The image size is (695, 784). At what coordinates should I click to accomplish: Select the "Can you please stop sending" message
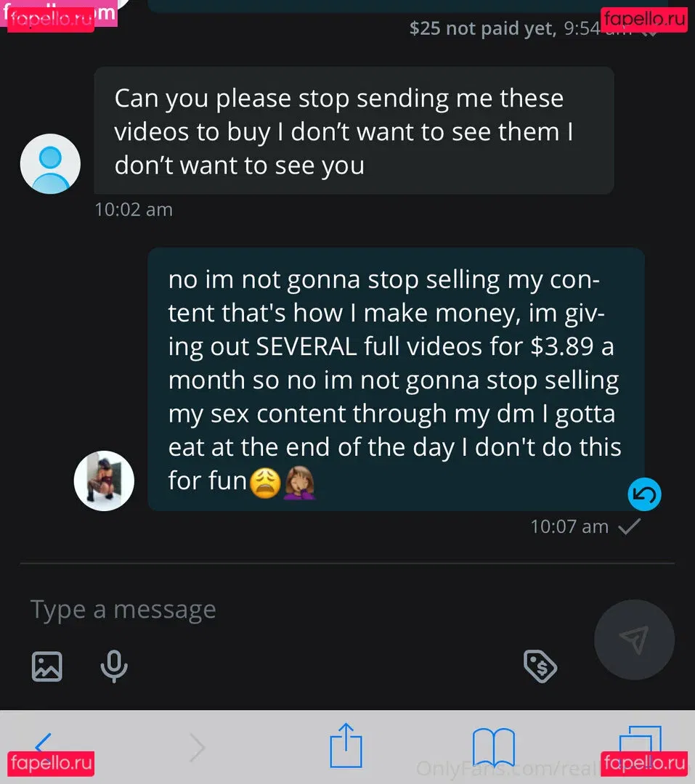(x=354, y=131)
